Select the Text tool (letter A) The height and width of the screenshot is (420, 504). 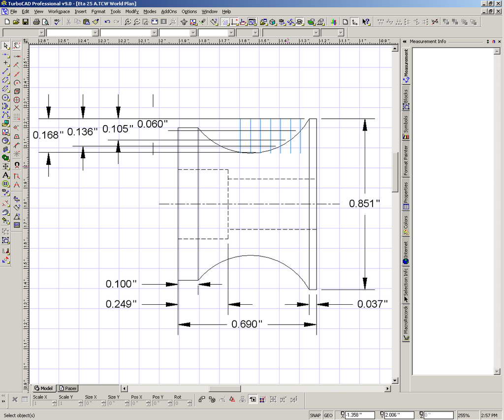(6, 175)
